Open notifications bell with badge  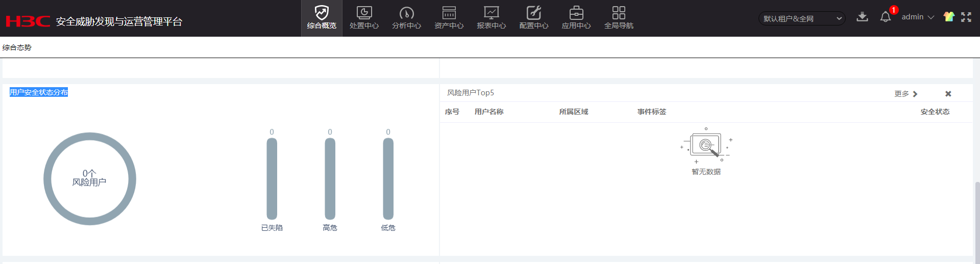click(x=886, y=17)
